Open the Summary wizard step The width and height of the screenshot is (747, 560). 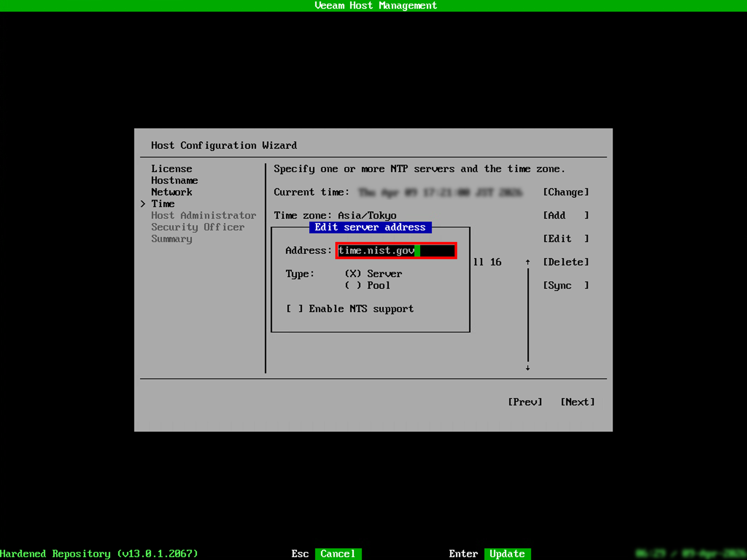(172, 239)
